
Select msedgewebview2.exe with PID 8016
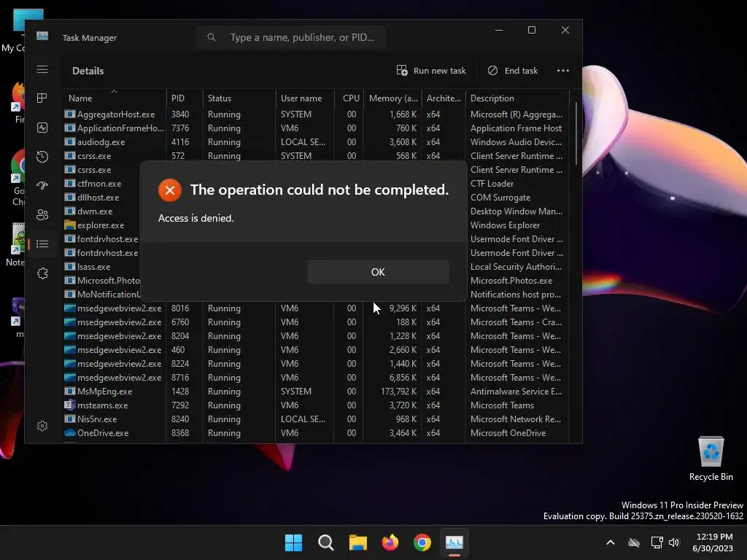click(x=315, y=308)
